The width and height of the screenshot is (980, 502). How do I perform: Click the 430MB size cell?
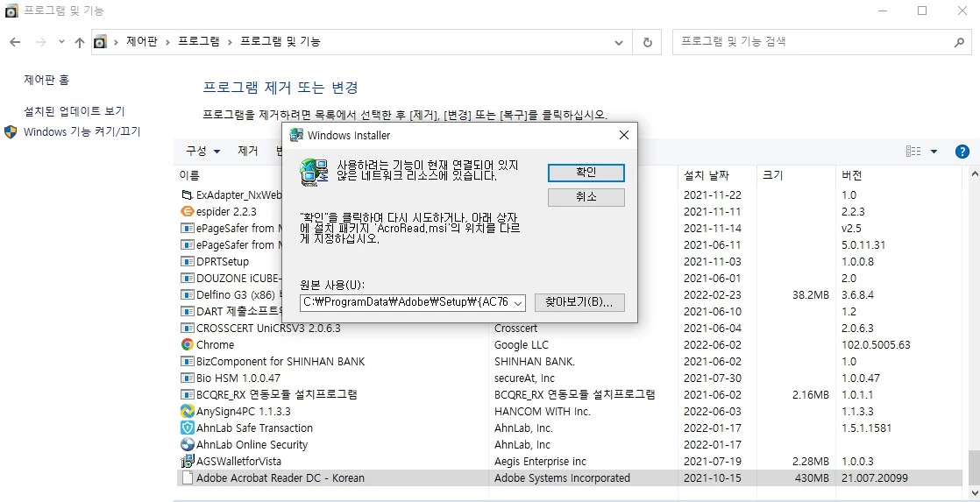click(811, 478)
